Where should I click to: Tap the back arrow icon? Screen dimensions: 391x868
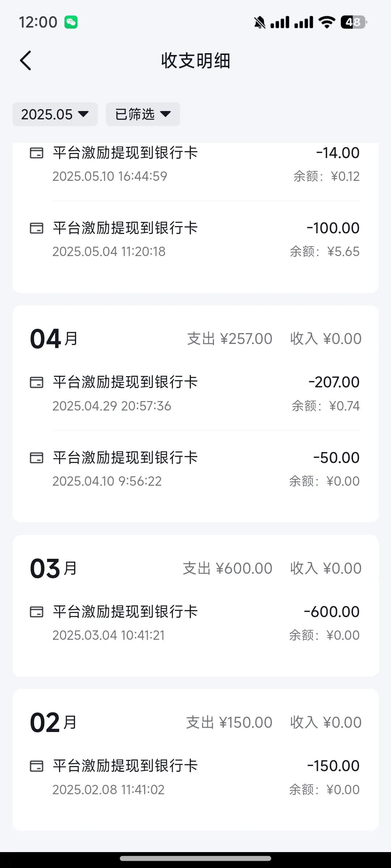(26, 60)
